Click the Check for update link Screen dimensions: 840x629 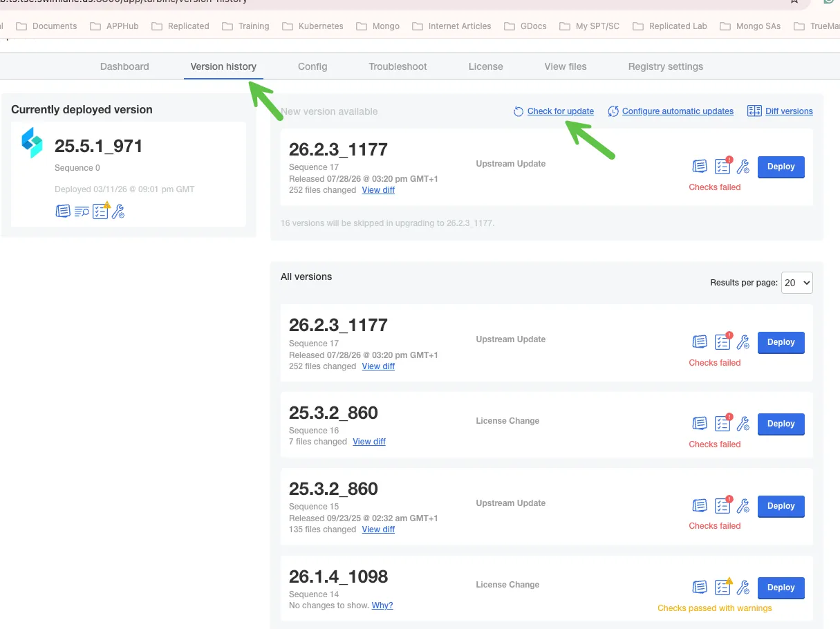pos(560,111)
